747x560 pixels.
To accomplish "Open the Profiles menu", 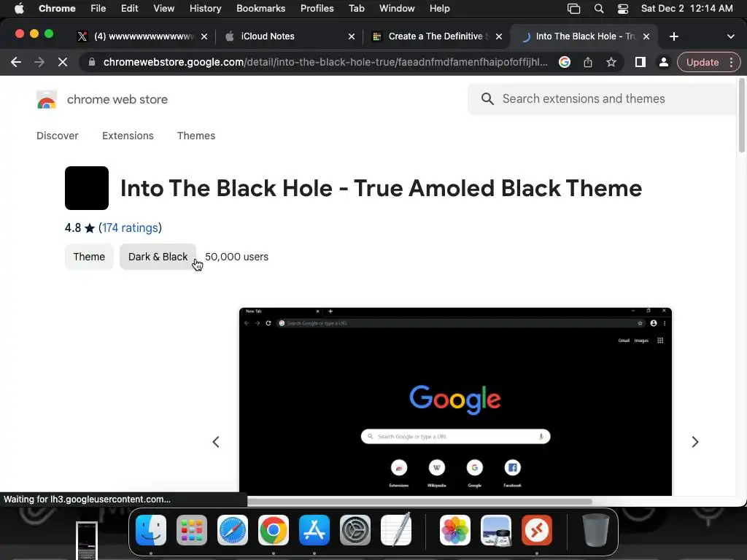I will point(317,9).
